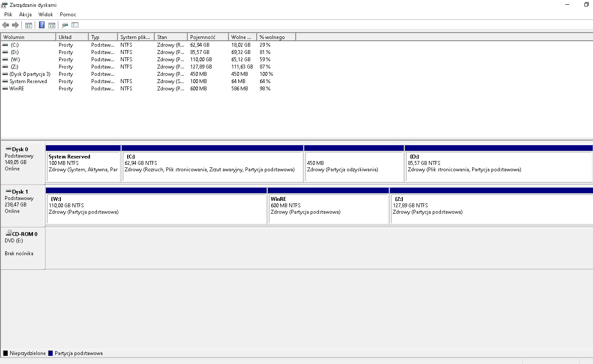Click the CD-ROM 0 drive icon
This screenshot has height=364, width=593.
pos(8,233)
